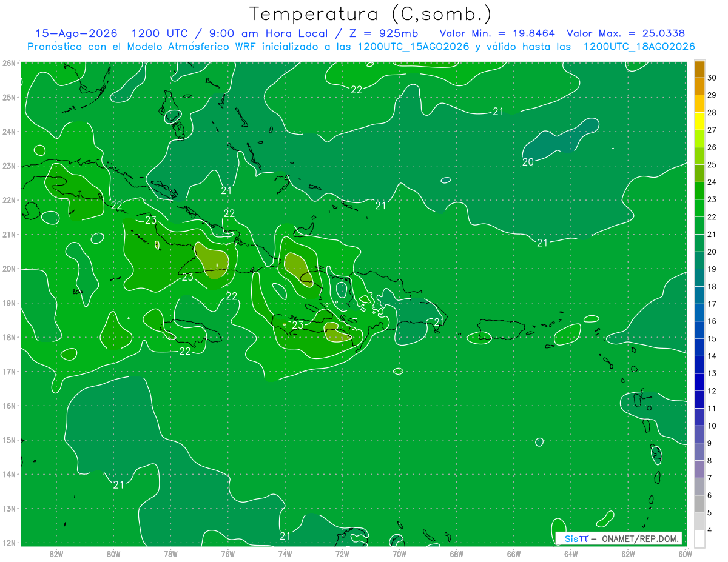This screenshot has width=728, height=562.
Task: Click the map title 'Temperatura (C,somb.)'
Action: click(370, 14)
